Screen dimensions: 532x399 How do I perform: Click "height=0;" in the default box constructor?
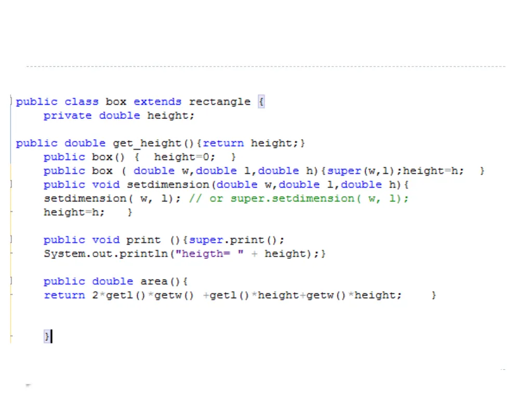click(184, 157)
